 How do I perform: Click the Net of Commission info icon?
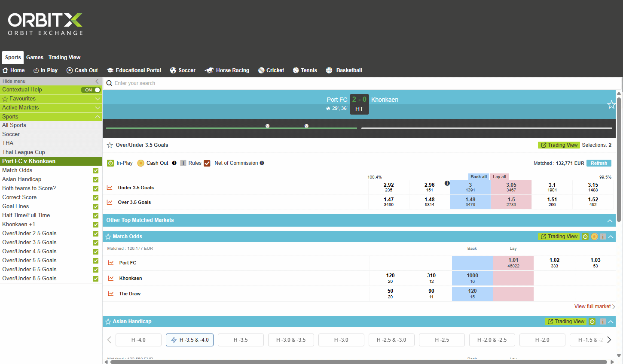tap(262, 163)
